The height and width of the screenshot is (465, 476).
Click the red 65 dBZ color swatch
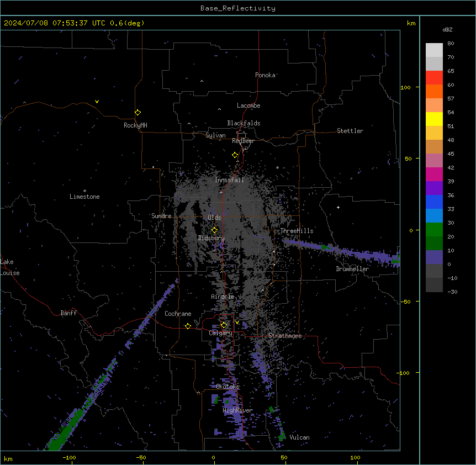click(x=434, y=78)
